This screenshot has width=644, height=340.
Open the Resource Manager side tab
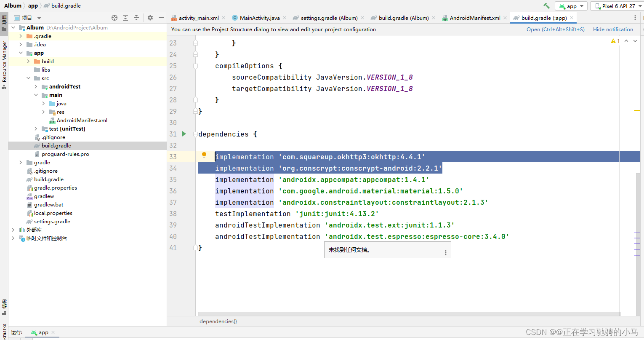4,64
